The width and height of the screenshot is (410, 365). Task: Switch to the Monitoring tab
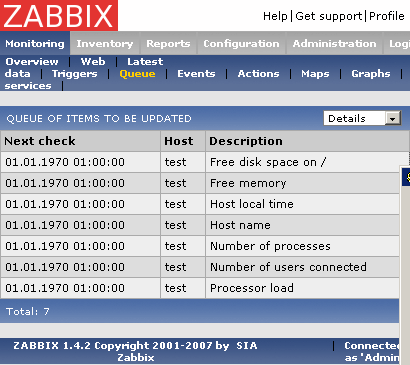click(x=35, y=44)
